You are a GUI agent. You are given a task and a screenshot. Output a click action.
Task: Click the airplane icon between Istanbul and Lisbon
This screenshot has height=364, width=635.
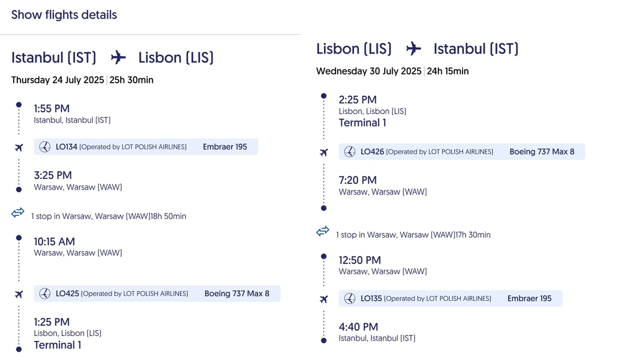tap(119, 58)
